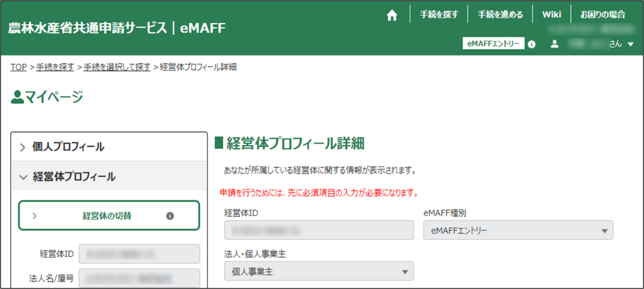Open 手続を進める menu item
644x289 pixels.
[x=500, y=15]
